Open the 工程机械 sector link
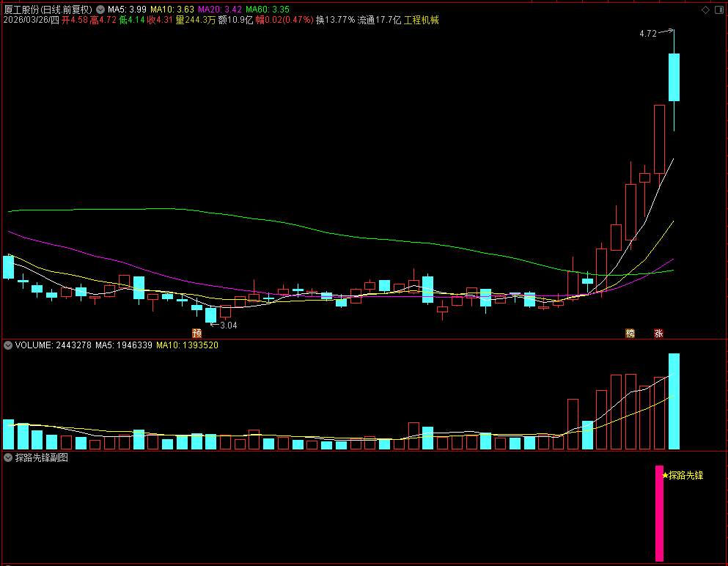 coord(421,20)
